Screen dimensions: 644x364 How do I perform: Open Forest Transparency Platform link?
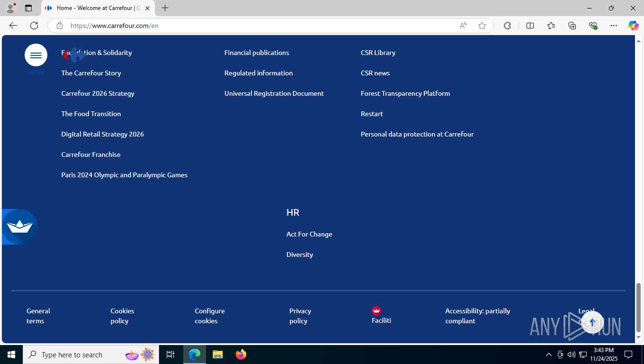click(405, 93)
